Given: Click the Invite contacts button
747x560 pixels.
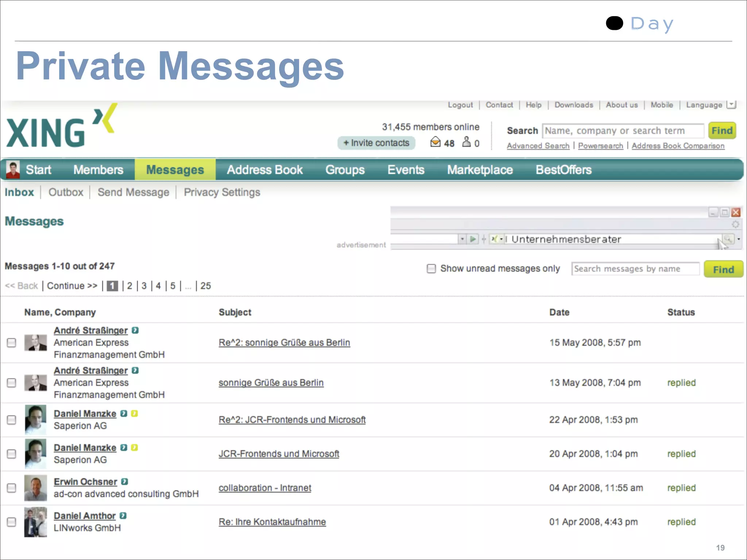Looking at the screenshot, I should coord(376,143).
